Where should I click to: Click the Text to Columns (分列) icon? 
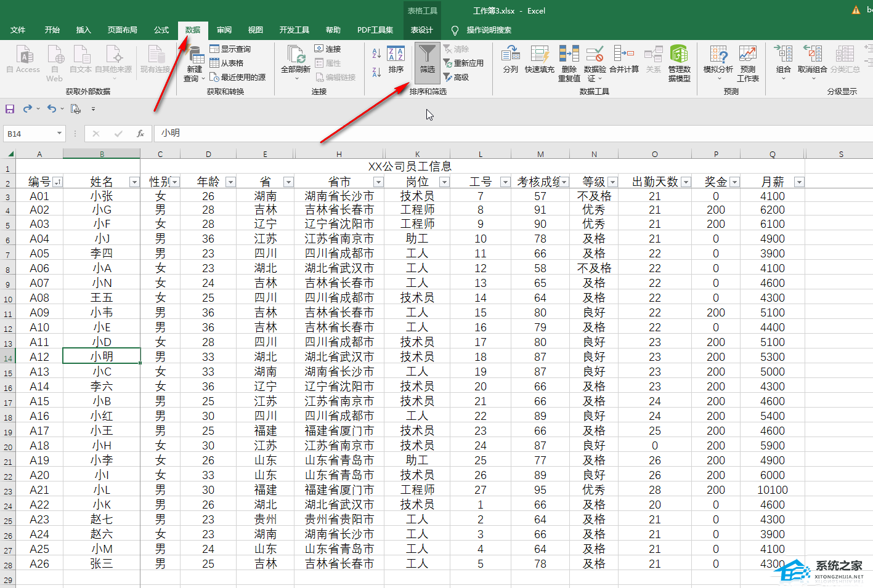510,54
